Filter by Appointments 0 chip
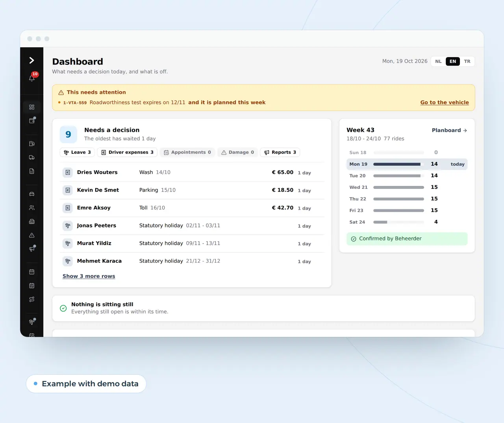504x423 pixels. pyautogui.click(x=187, y=152)
